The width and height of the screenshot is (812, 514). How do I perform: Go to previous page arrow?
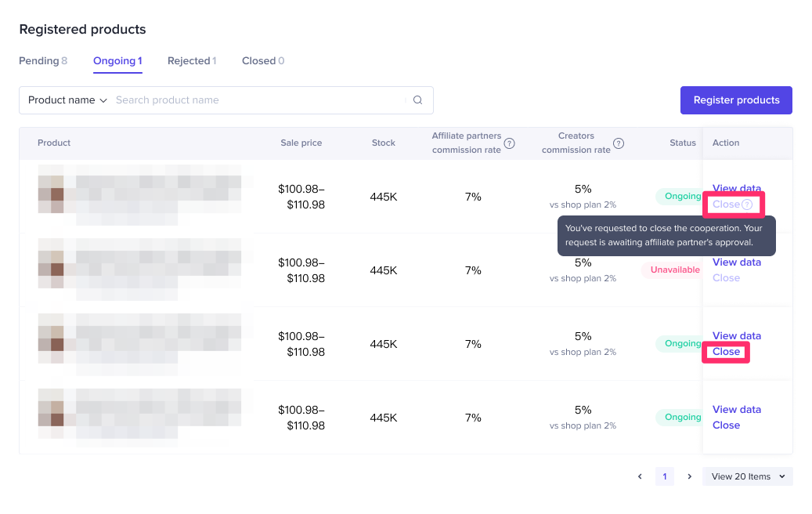pos(640,476)
